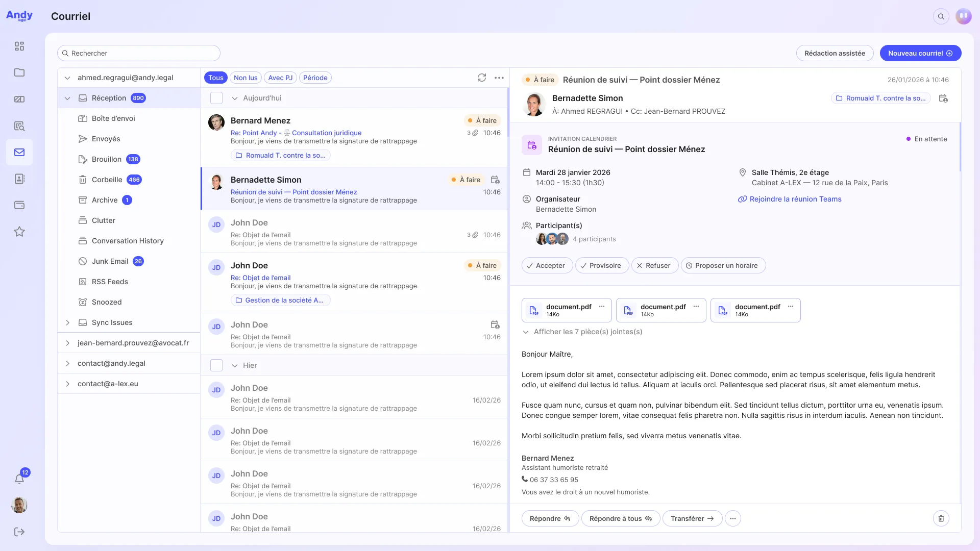Open the document search icon in sidebar
The image size is (980, 551).
(19, 126)
